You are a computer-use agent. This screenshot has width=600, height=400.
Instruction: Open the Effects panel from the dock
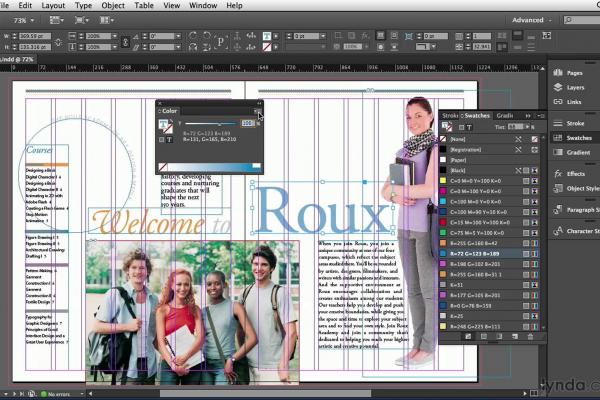pyautogui.click(x=573, y=173)
